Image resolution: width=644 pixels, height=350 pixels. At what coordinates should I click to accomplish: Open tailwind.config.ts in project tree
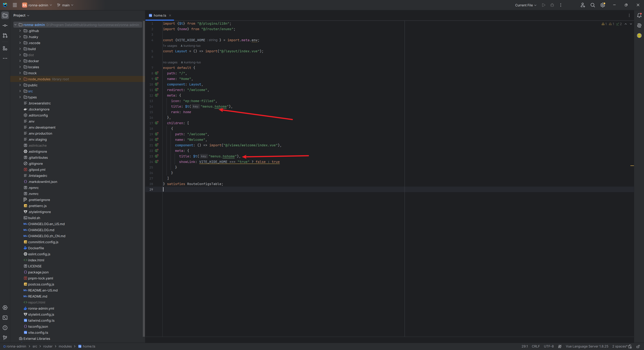coord(41,320)
